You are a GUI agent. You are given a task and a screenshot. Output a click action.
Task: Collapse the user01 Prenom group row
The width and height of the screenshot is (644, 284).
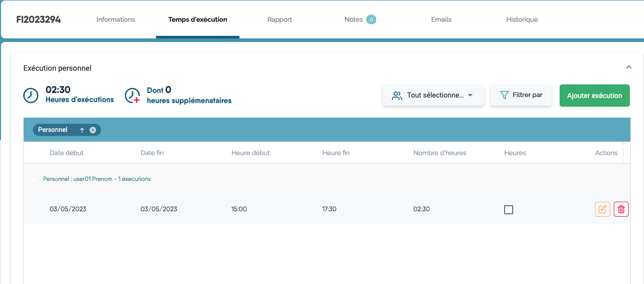(33, 179)
